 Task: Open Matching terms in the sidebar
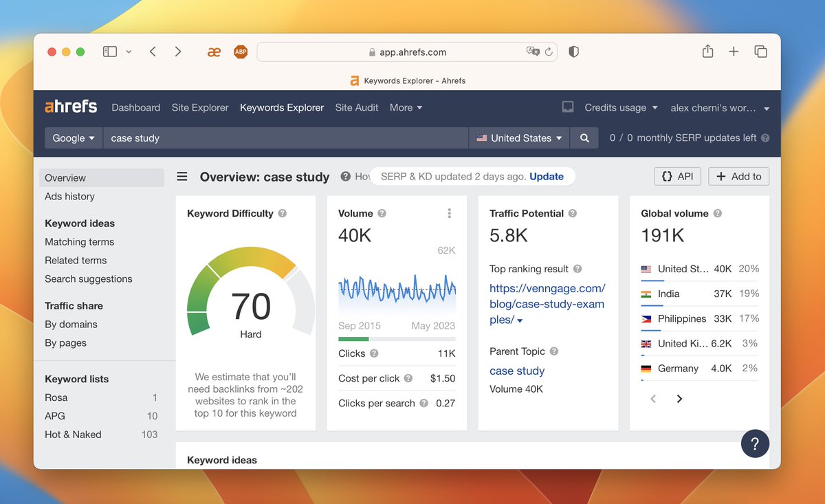pos(79,241)
